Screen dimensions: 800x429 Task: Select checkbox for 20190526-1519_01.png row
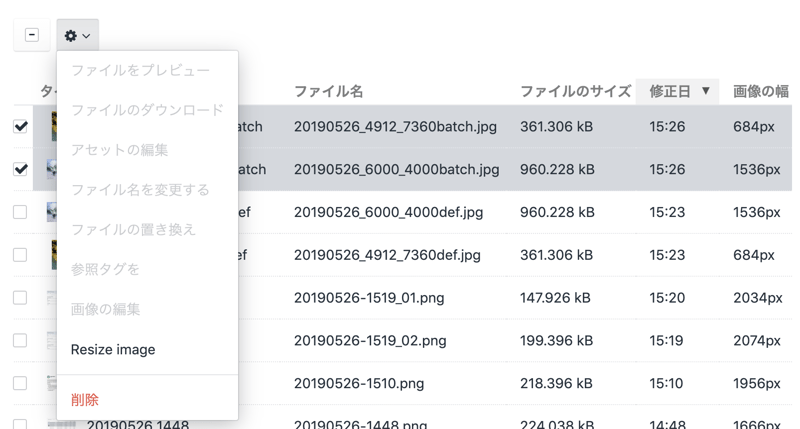click(20, 298)
